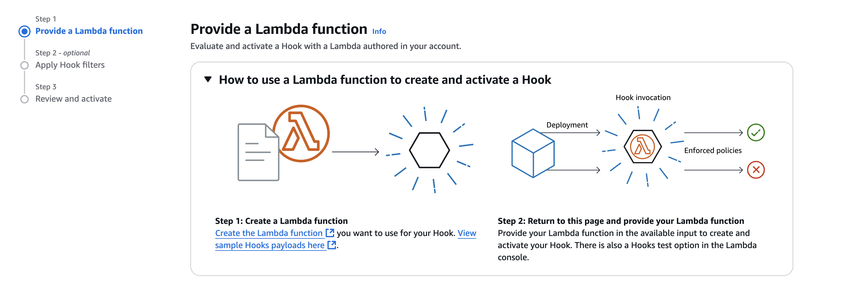This screenshot has width=868, height=285.
Task: Click the 'Hook invocation' label above the diagram
Action: tap(643, 97)
